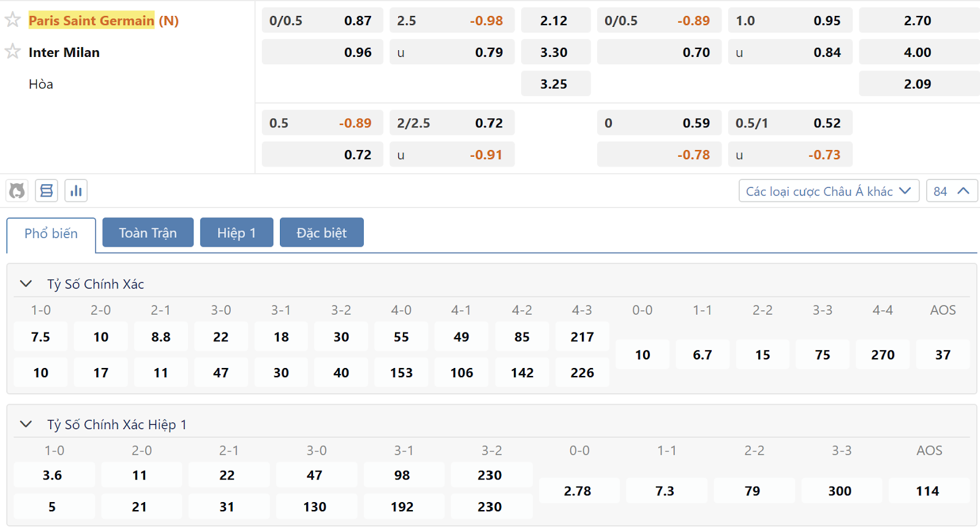
Task: Star Inter Milan as favorite
Action: tap(13, 51)
